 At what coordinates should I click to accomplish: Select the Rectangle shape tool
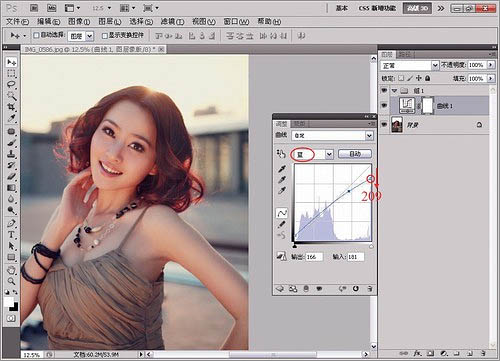pyautogui.click(x=11, y=257)
